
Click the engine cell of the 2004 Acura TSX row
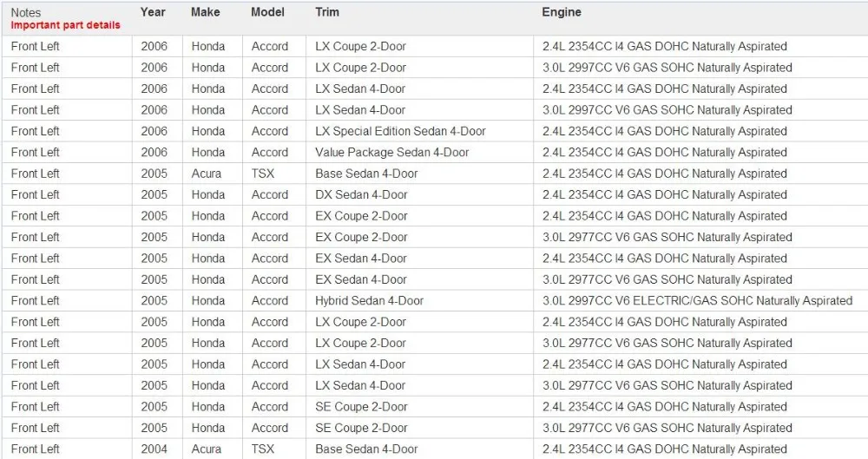pos(665,449)
